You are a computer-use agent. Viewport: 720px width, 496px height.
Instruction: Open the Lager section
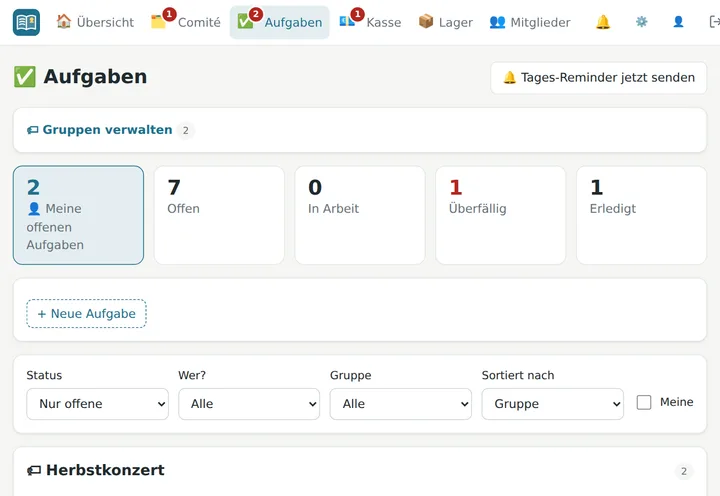coord(445,22)
